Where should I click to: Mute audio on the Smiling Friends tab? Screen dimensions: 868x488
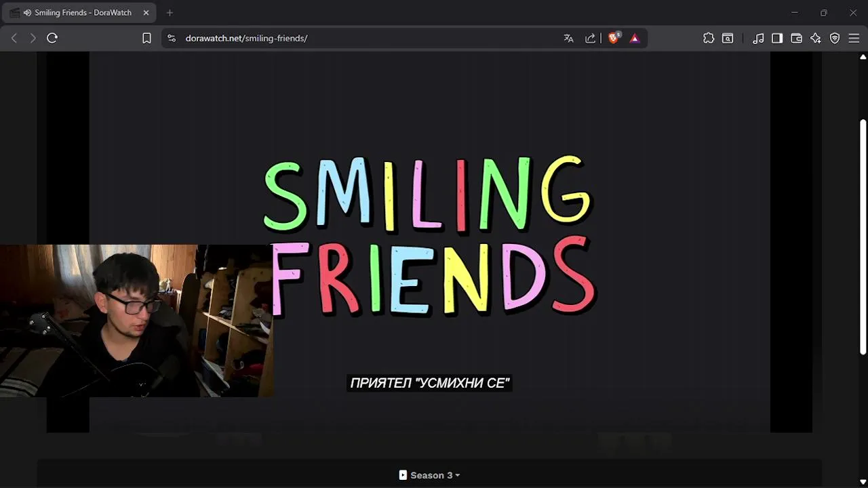[27, 13]
